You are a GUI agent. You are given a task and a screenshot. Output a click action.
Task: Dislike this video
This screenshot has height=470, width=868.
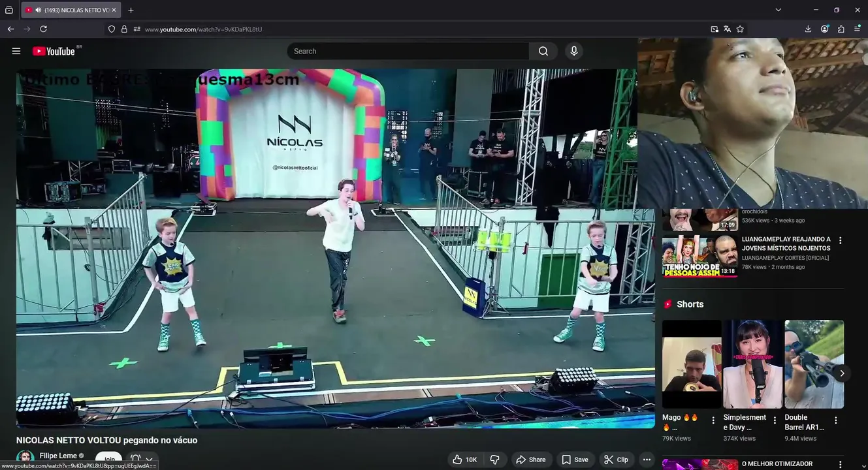494,460
